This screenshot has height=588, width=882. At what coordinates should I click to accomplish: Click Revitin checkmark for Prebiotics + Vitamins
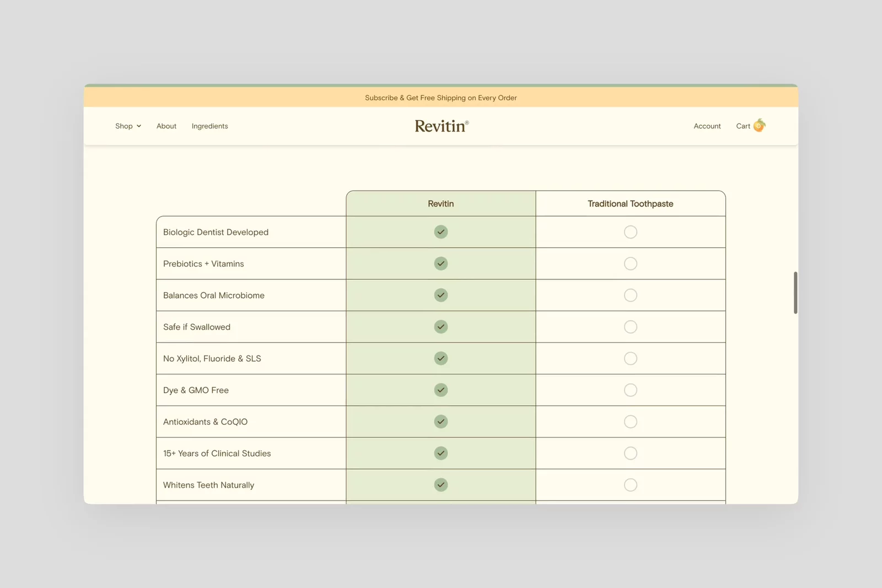pos(441,263)
